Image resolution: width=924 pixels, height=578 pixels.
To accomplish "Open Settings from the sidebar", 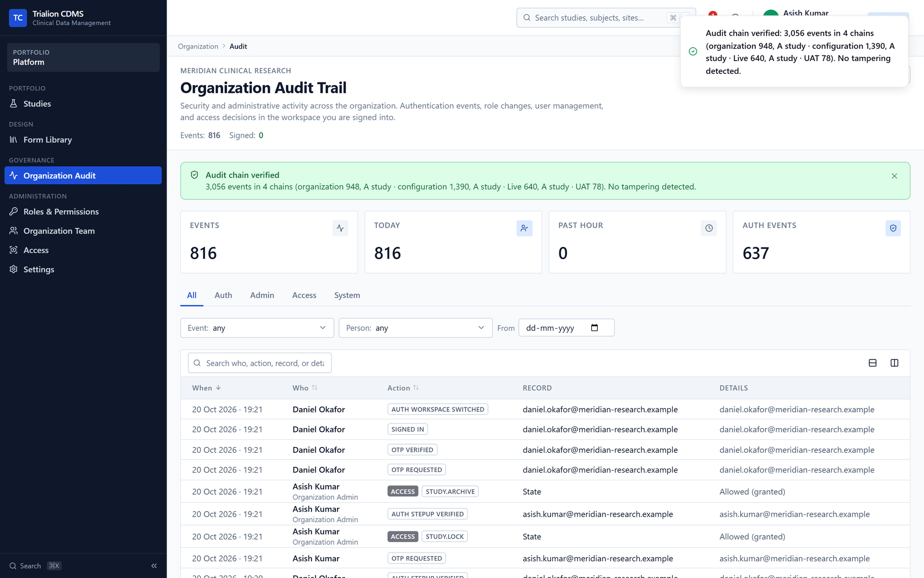I will click(x=83, y=269).
